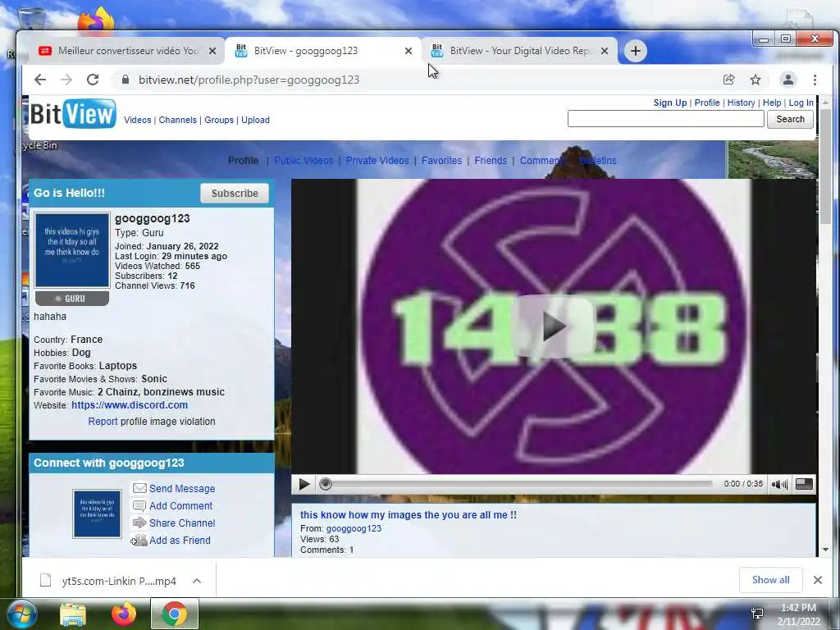Image resolution: width=840 pixels, height=630 pixels.
Task: Open the Upload page link
Action: (256, 120)
